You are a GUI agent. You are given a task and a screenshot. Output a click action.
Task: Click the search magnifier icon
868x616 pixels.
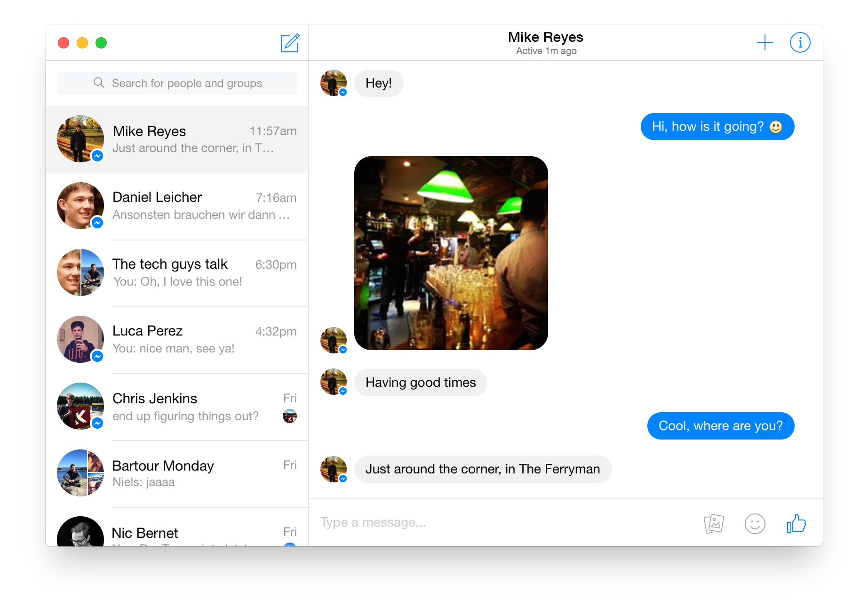[99, 83]
